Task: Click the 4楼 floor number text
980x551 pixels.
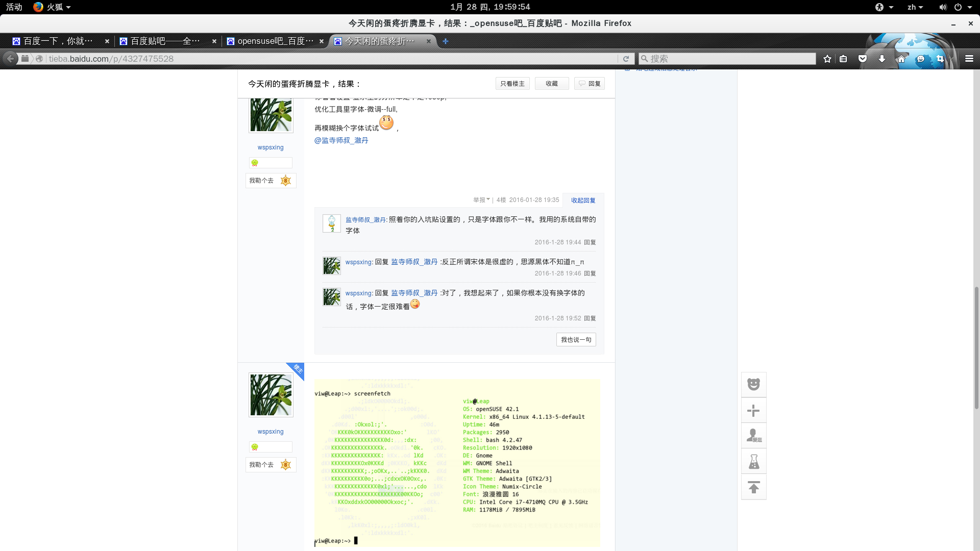Action: 501,200
